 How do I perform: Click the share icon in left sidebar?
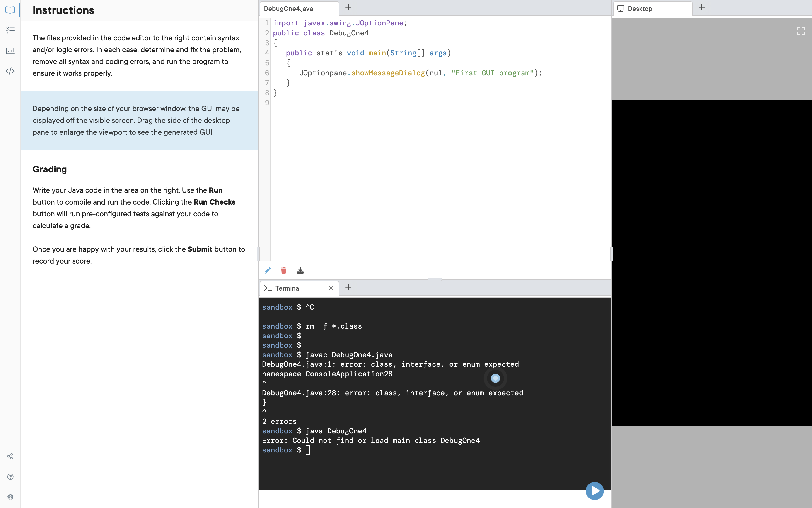coord(10,456)
